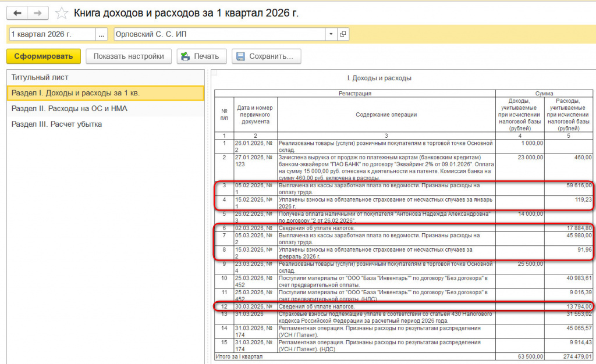The height and width of the screenshot is (364, 596).
Task: Select expense cell 17 884,80
Action: coord(569,228)
